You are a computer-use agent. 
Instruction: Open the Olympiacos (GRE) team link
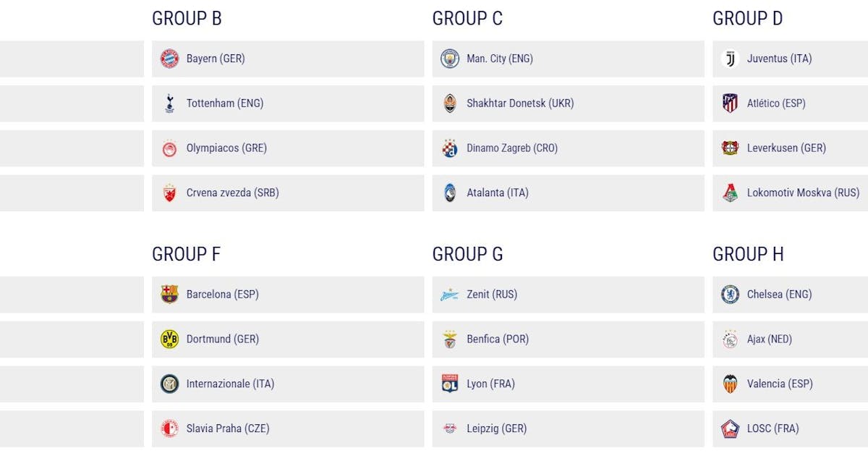pos(226,148)
